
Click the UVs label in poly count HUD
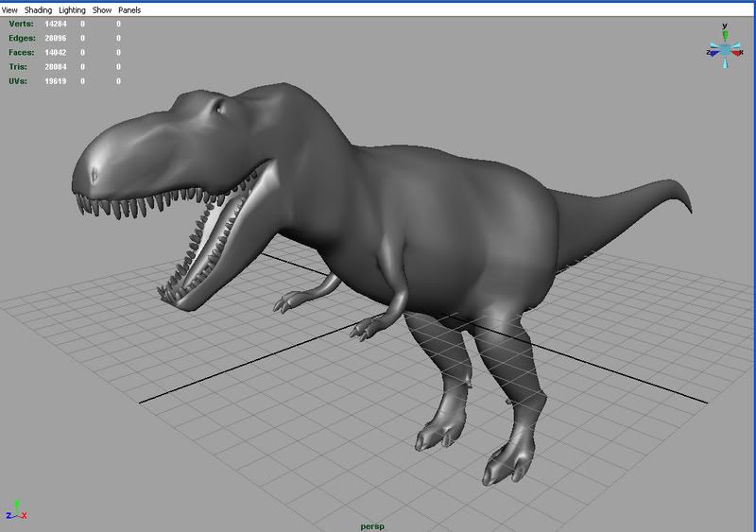(19, 81)
